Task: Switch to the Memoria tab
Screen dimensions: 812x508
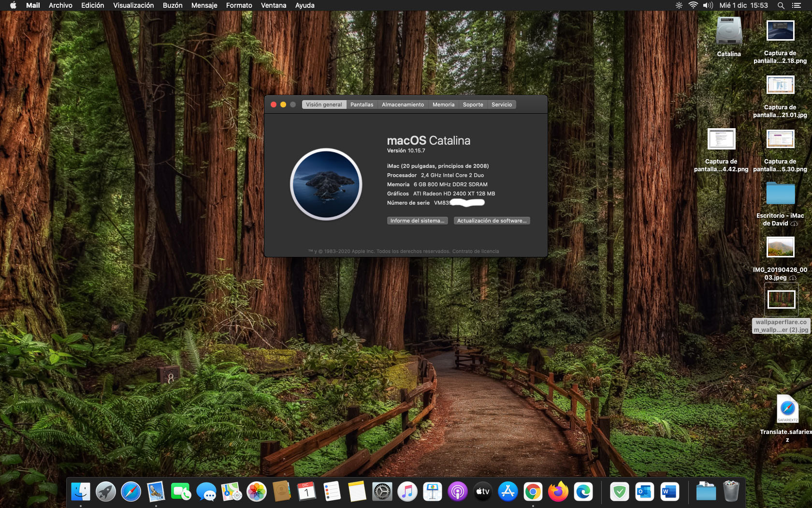Action: (x=444, y=105)
